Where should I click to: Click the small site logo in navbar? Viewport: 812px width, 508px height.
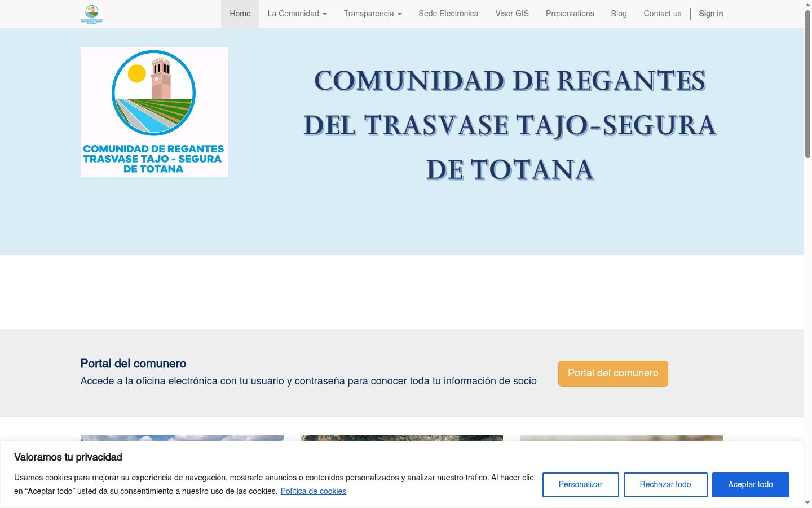coord(91,14)
